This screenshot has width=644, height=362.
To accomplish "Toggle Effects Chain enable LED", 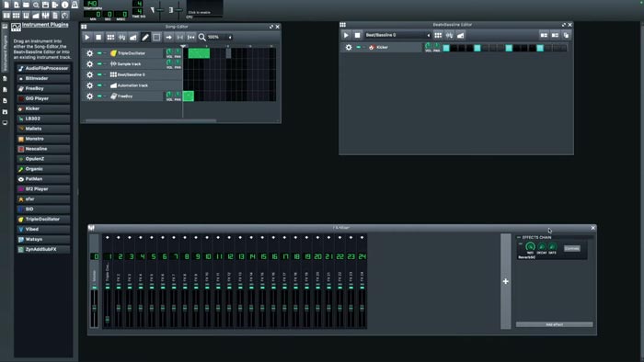I will 519,237.
